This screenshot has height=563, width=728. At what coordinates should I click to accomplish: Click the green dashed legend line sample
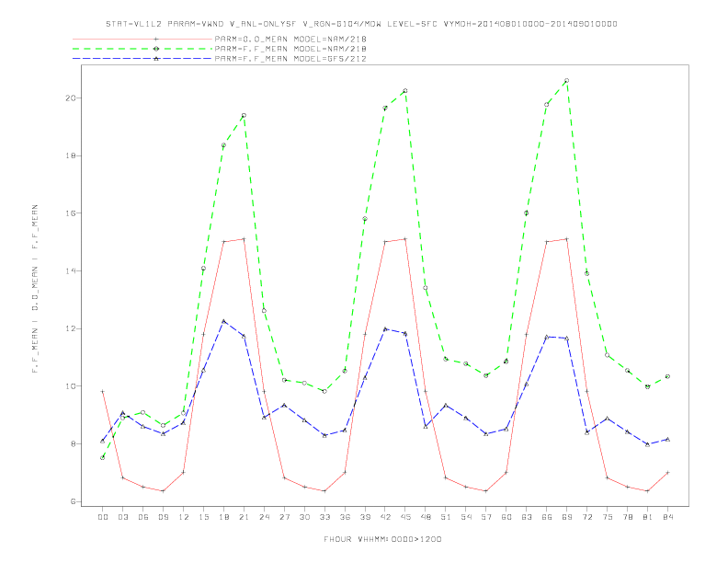pyautogui.click(x=142, y=49)
